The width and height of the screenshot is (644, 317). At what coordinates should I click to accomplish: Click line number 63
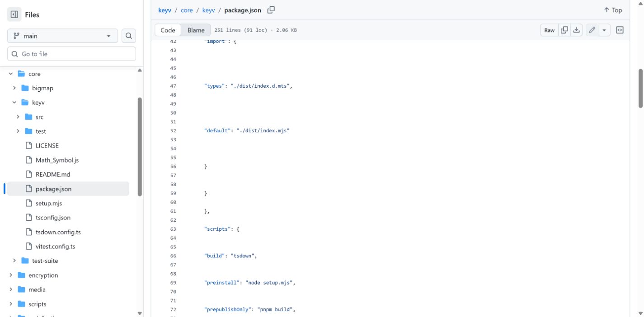(173, 229)
